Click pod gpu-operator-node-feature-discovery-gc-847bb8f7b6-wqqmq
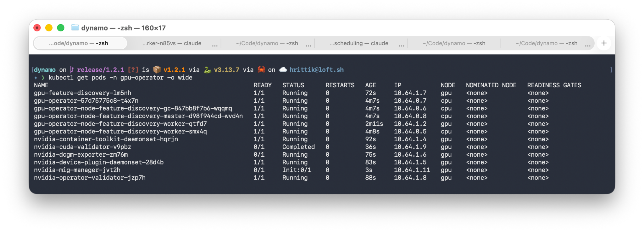Image resolution: width=644 pixels, height=232 pixels. click(x=133, y=108)
